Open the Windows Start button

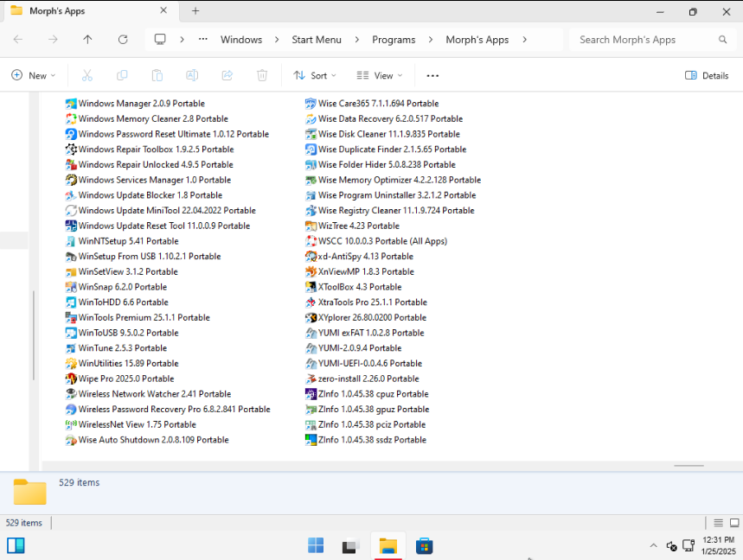coord(316,546)
